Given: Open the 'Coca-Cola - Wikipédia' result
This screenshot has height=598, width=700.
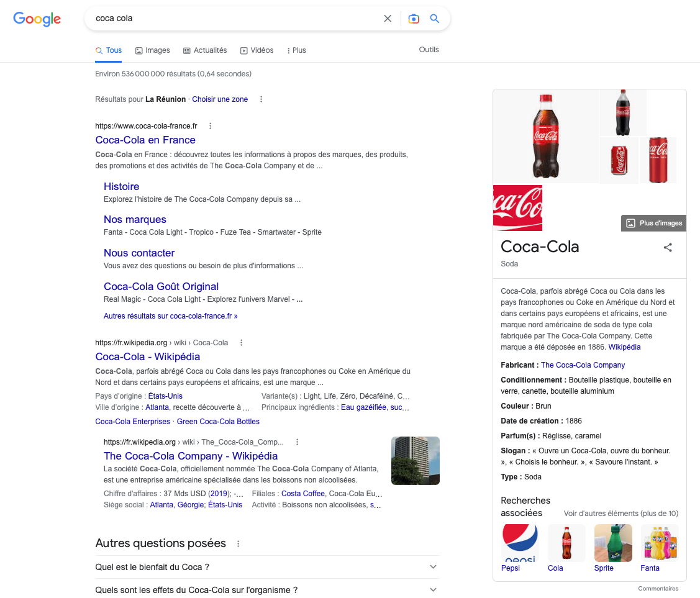Looking at the screenshot, I should point(147,356).
